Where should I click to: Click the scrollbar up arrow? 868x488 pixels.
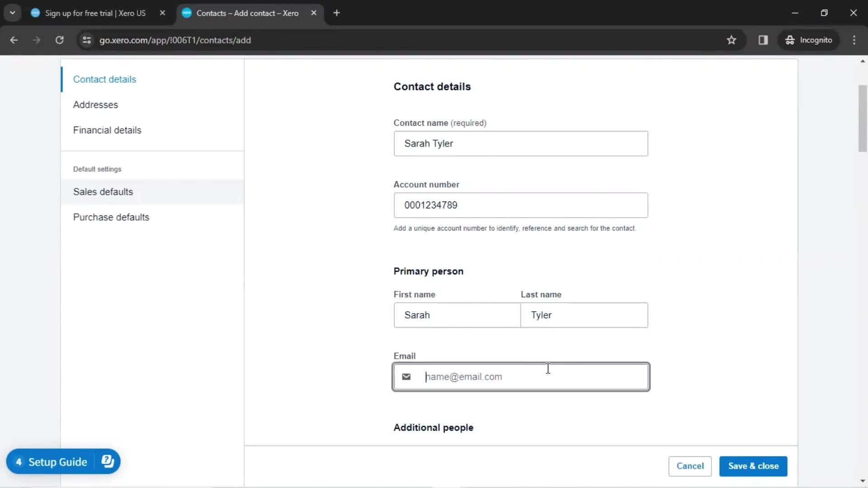pos(863,61)
